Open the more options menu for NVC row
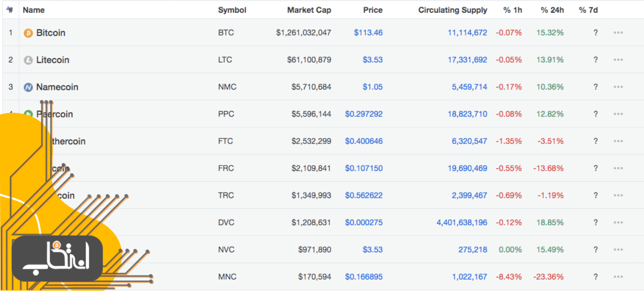The width and height of the screenshot is (644, 291). pyautogui.click(x=618, y=250)
